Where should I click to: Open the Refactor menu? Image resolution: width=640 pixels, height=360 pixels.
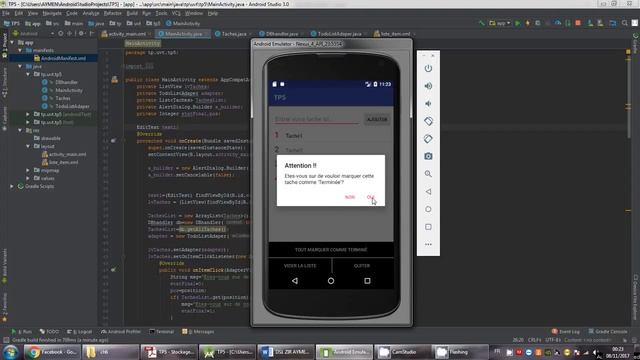click(x=113, y=13)
